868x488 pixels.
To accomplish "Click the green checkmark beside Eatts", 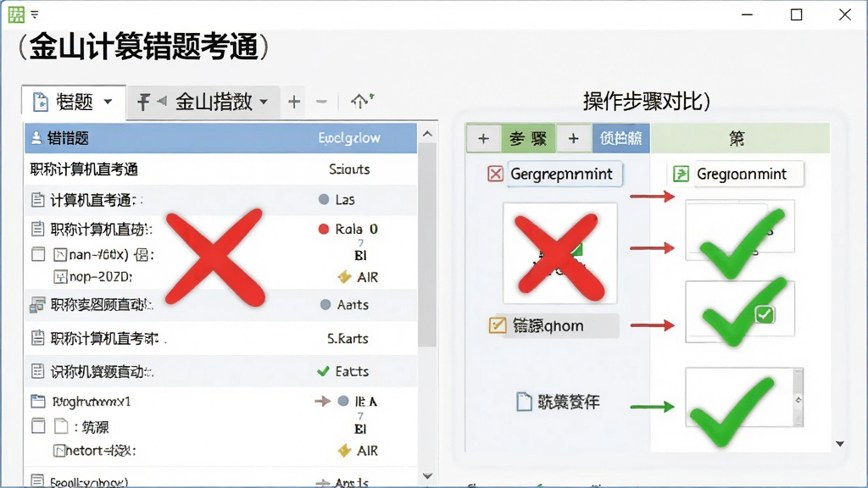I will [x=323, y=371].
